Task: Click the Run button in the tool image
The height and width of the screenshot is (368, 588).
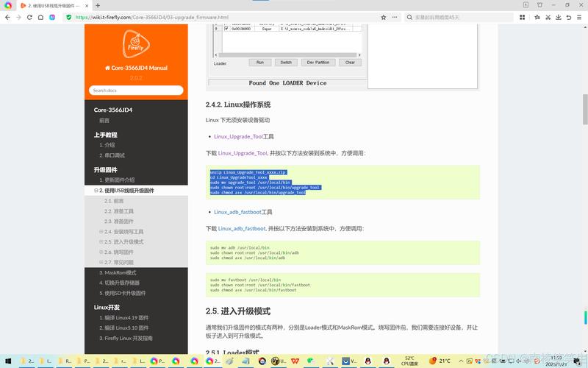Action: (260, 63)
